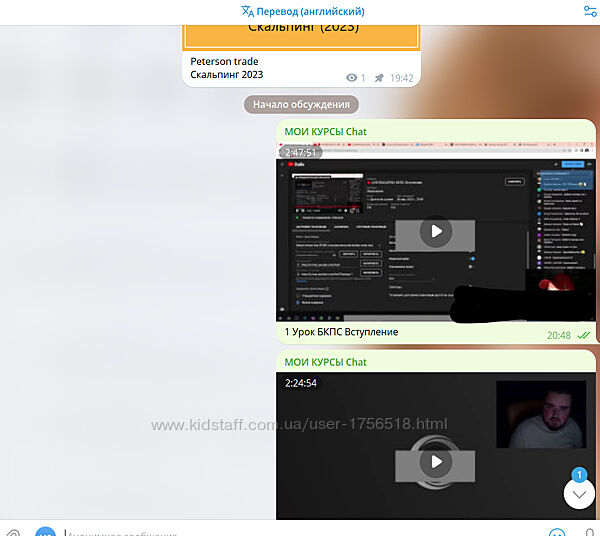Click the unread badge showing 1
This screenshot has height=536, width=600.
coord(579,476)
